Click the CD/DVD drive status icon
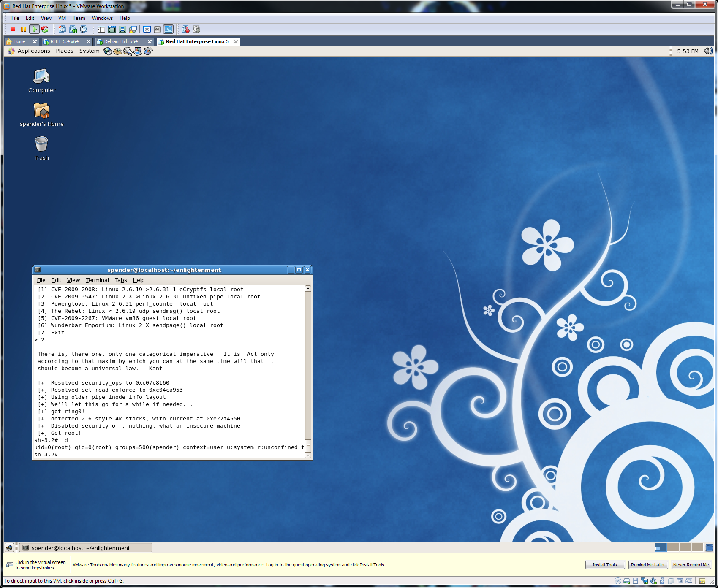 617,581
